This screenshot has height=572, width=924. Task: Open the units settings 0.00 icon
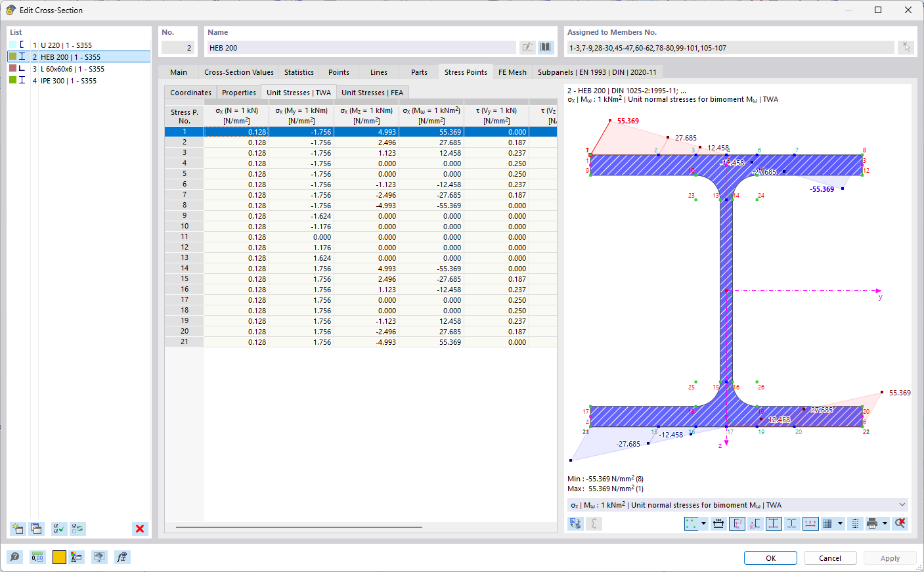[37, 557]
